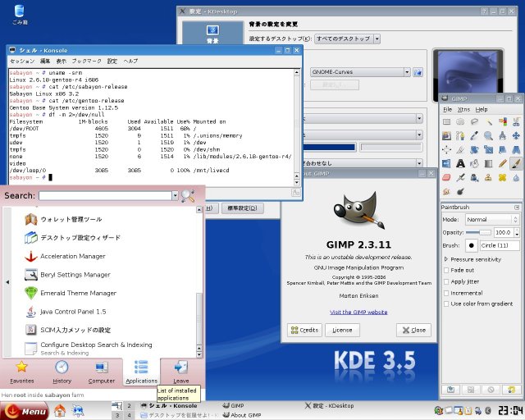
Task: Open the Paintbrush Mode dropdown
Action: tap(492, 219)
